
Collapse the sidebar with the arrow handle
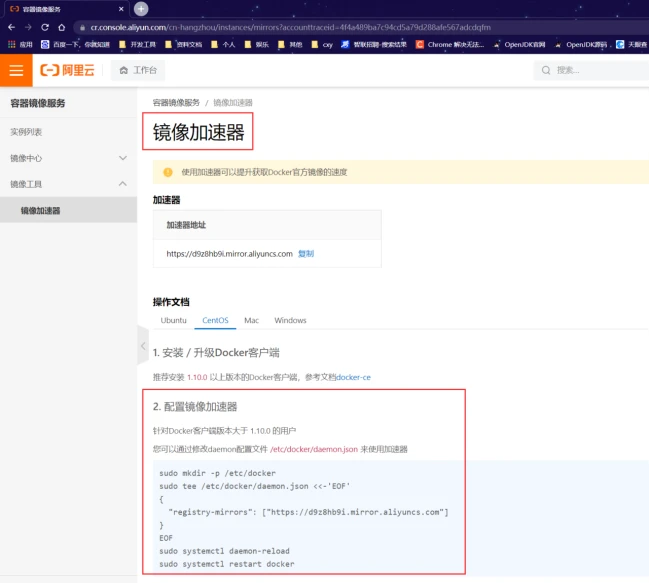tap(143, 345)
